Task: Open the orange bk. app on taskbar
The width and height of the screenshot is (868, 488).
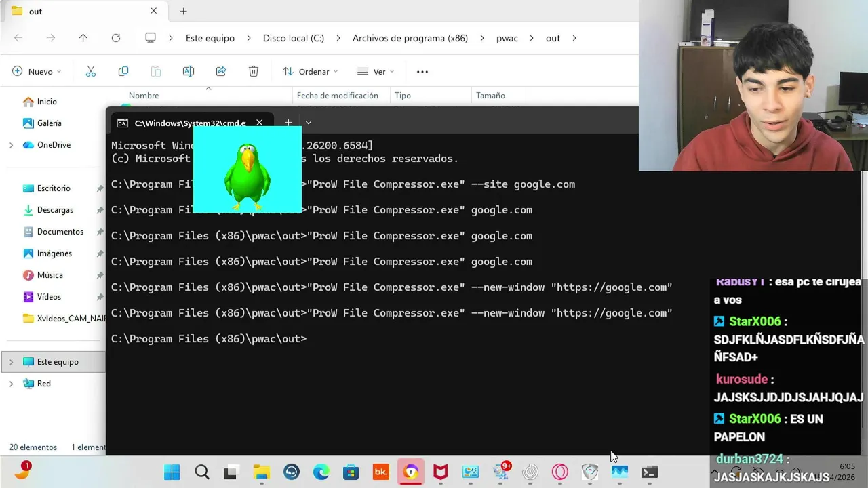Action: point(380,472)
